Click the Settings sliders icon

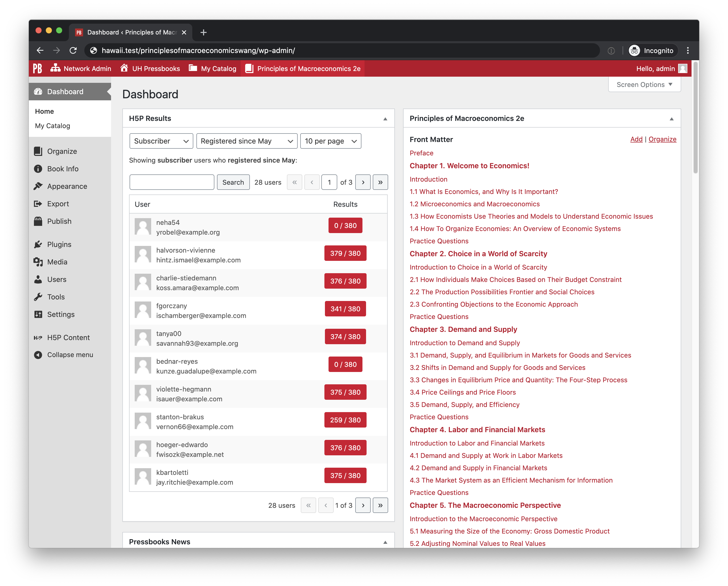[x=38, y=315]
